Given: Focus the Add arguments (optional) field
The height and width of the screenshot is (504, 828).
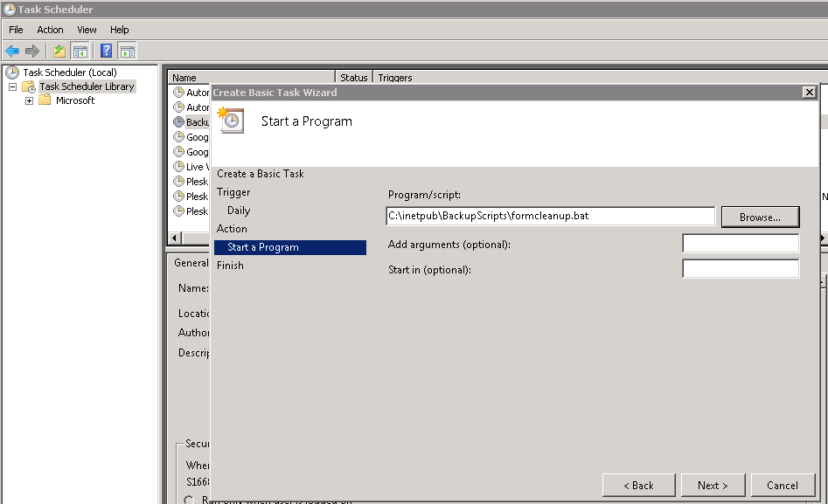Looking at the screenshot, I should (741, 244).
